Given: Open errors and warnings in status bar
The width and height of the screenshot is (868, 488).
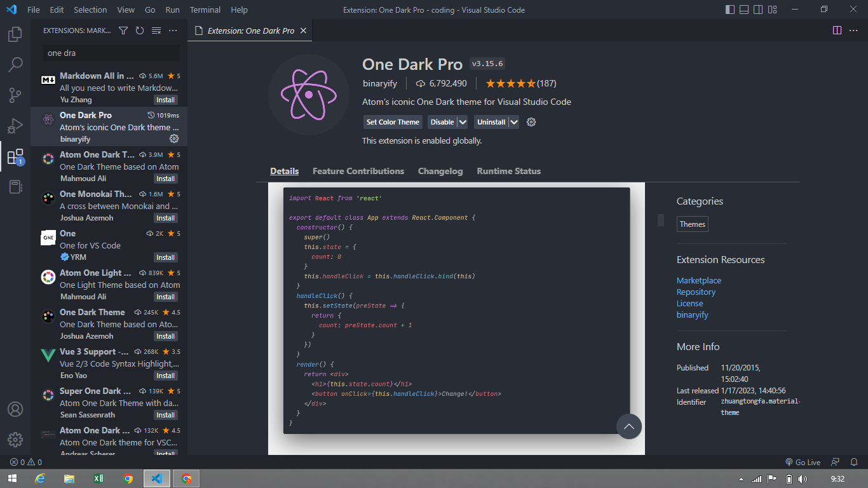Looking at the screenshot, I should click(x=25, y=463).
